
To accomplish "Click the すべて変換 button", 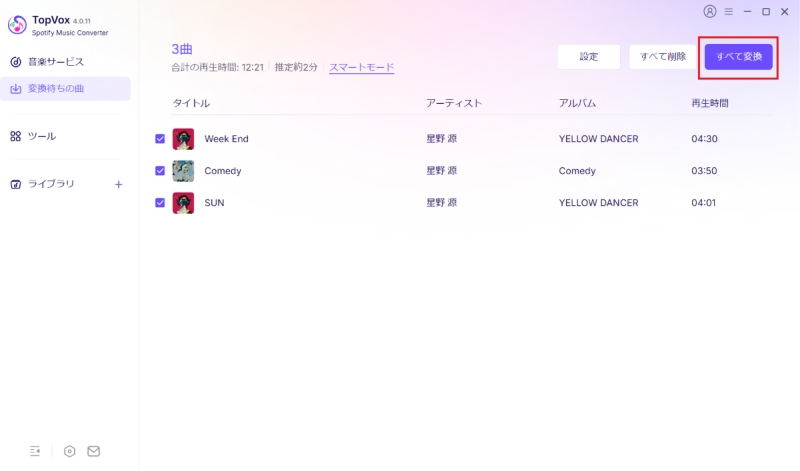I will (x=739, y=57).
